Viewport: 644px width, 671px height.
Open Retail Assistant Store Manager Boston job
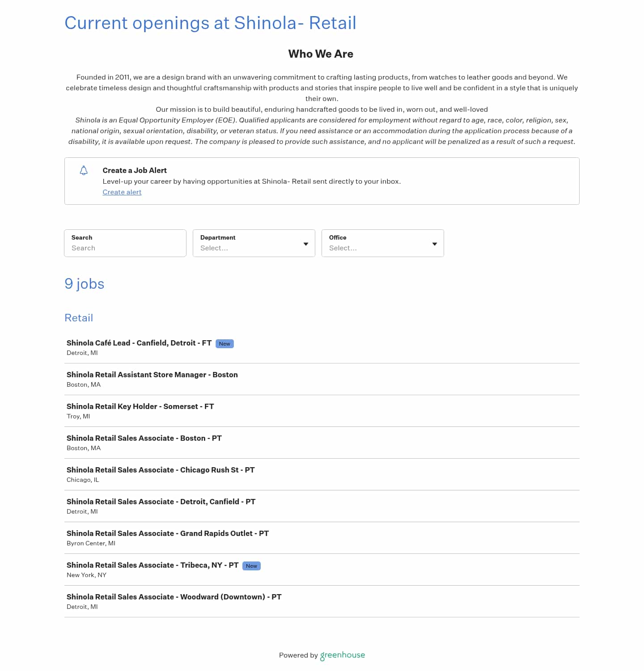[x=152, y=375]
